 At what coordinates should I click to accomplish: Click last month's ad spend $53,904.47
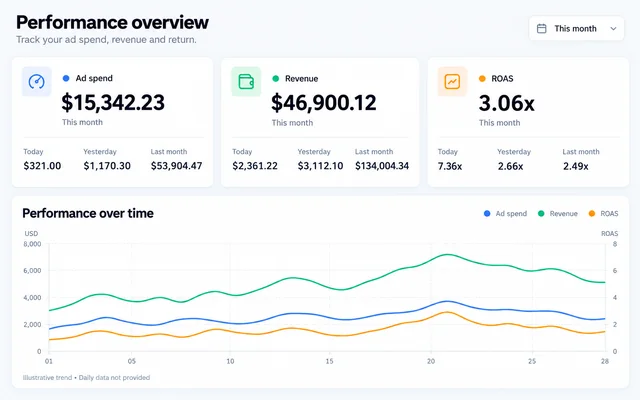(176, 166)
